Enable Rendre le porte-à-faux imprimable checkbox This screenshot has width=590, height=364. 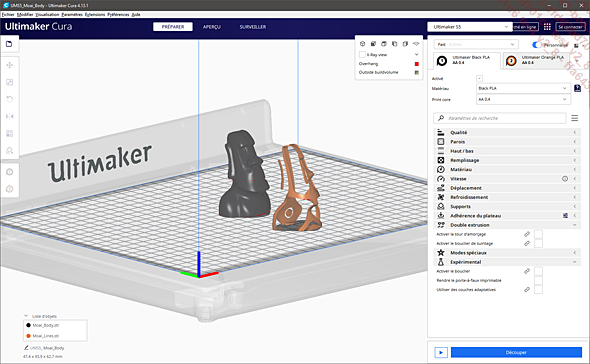538,280
